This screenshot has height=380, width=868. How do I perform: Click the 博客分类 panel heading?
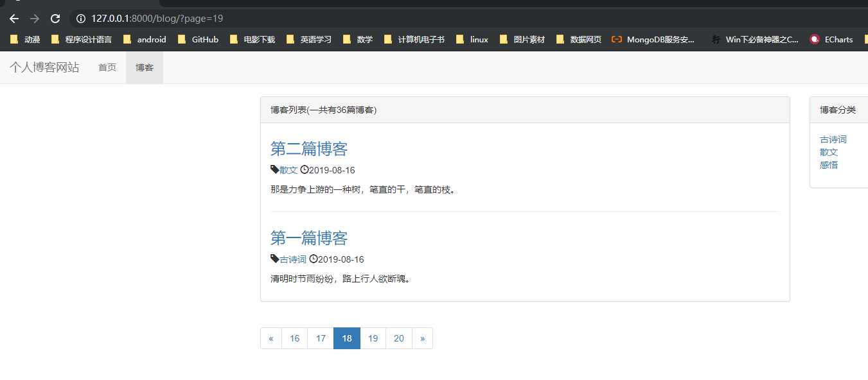pos(838,110)
